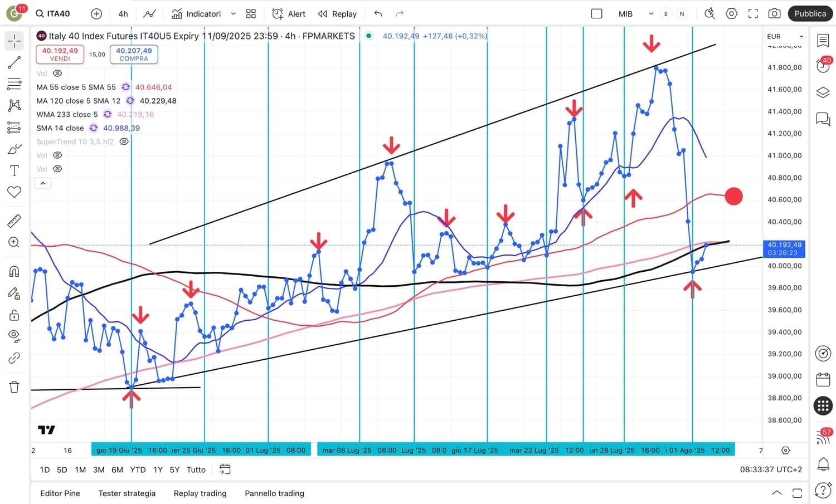Screen dimensions: 836x504
Task: Click the VENDI sell button
Action: click(60, 54)
